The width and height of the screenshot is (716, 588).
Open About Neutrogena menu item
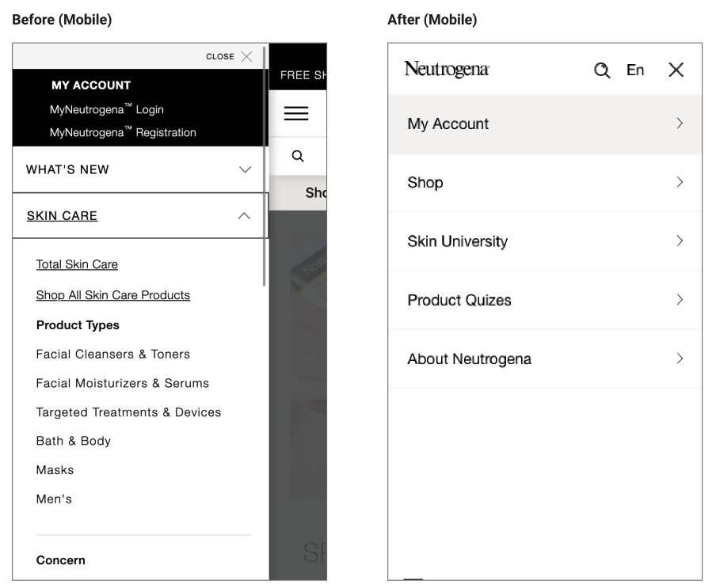544,359
